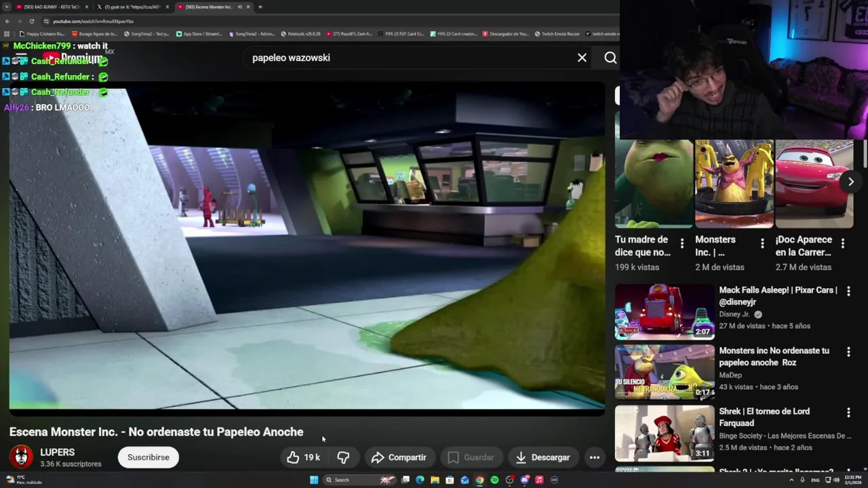Viewport: 868px width, 488px height.
Task: Open 'Mack Falls Asleep!' video thumbnail
Action: click(x=665, y=312)
